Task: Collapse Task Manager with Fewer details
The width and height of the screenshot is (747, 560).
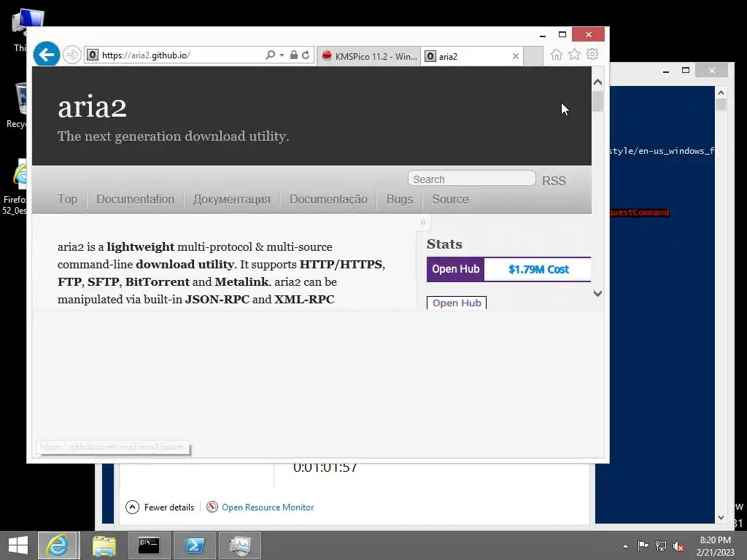Action: (x=160, y=507)
